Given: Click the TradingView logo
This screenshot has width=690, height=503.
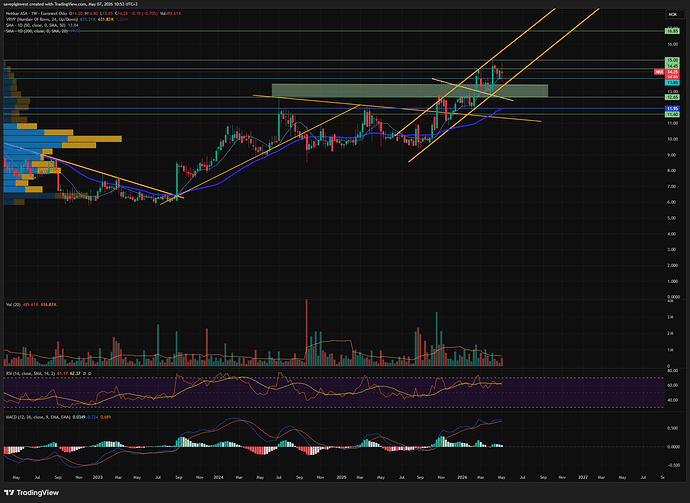Looking at the screenshot, I should pyautogui.click(x=31, y=492).
